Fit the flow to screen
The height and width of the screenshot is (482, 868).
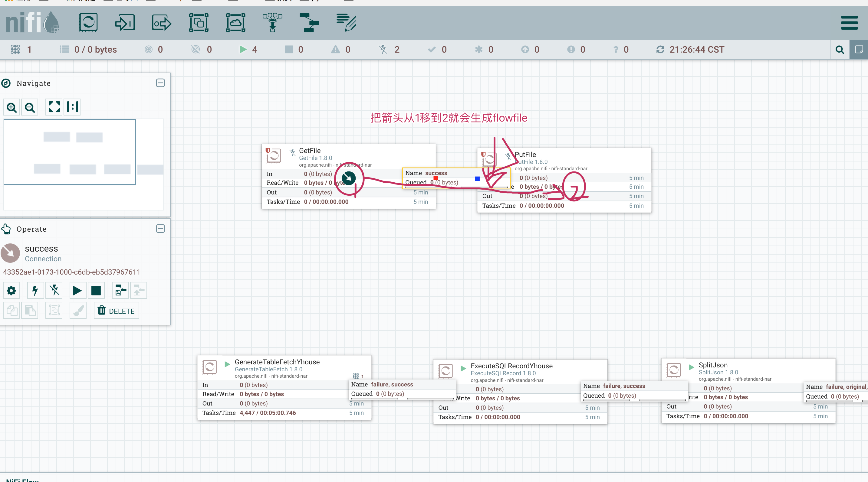[x=54, y=107]
